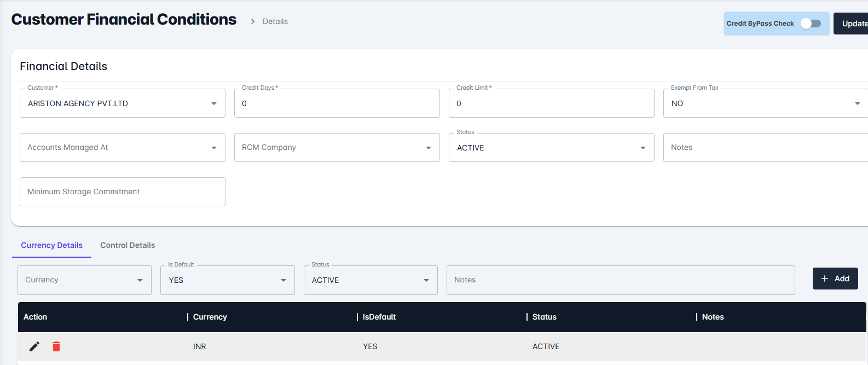Open the Accounts Managed At dropdown
Image resolution: width=868 pixels, height=365 pixels.
click(122, 148)
